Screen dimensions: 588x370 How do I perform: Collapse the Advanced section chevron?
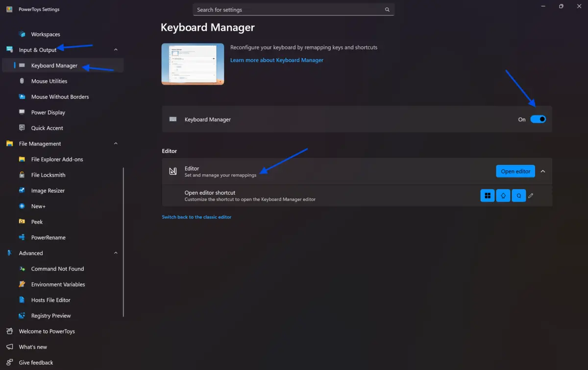click(116, 253)
